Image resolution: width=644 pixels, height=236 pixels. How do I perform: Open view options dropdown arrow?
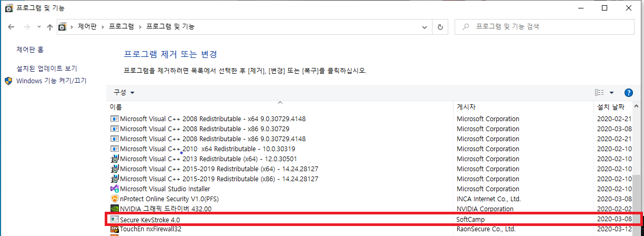point(611,92)
